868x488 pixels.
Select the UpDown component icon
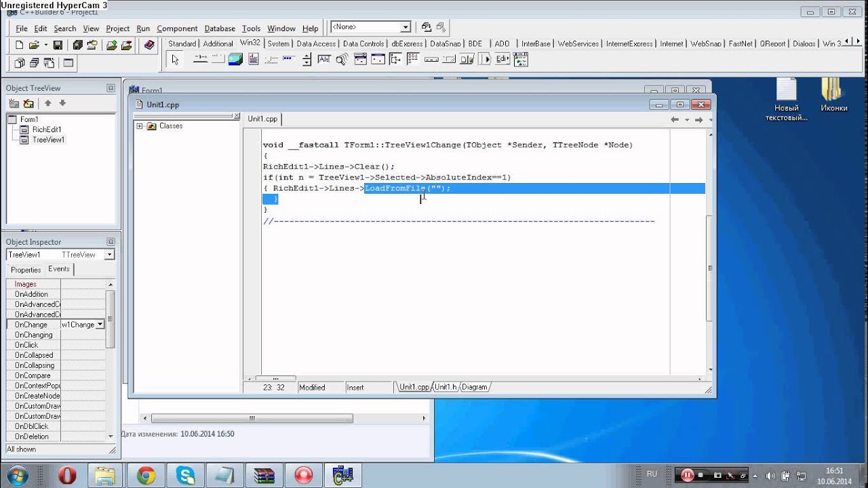pyautogui.click(x=307, y=60)
